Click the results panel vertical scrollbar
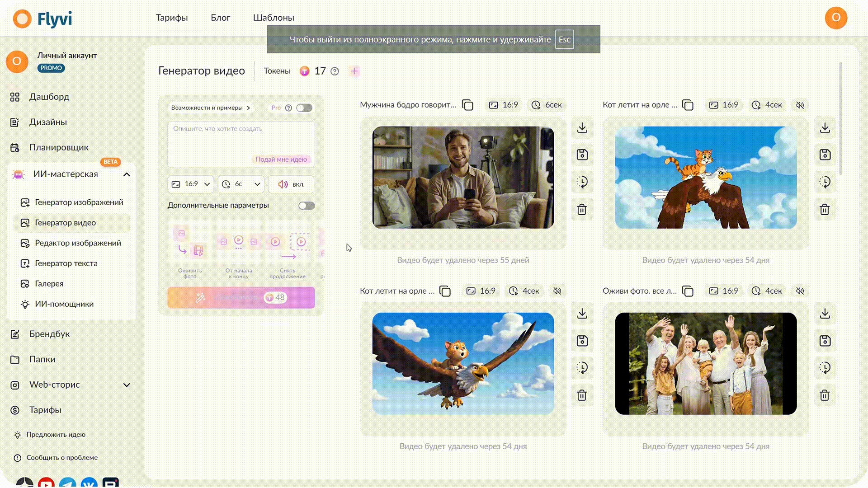 [x=840, y=118]
